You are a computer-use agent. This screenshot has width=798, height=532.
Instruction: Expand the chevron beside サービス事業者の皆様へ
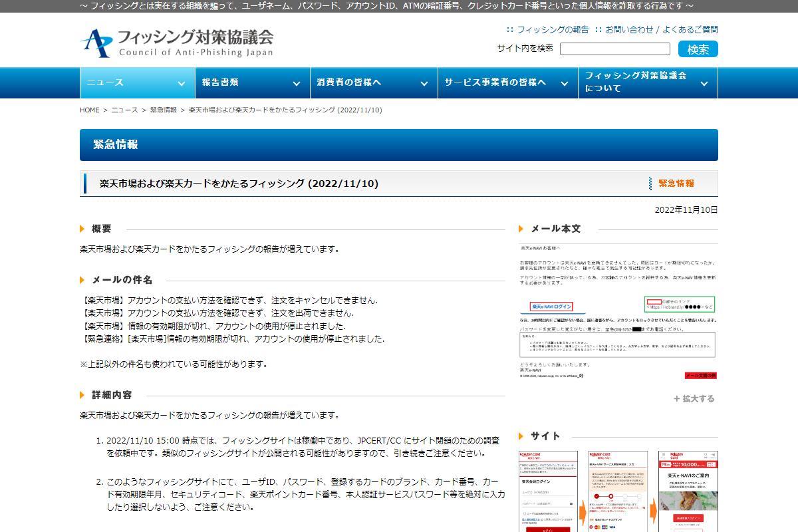[x=564, y=83]
